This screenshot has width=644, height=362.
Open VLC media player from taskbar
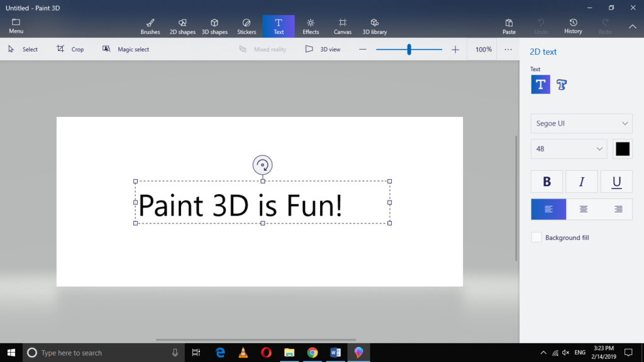[x=243, y=353]
